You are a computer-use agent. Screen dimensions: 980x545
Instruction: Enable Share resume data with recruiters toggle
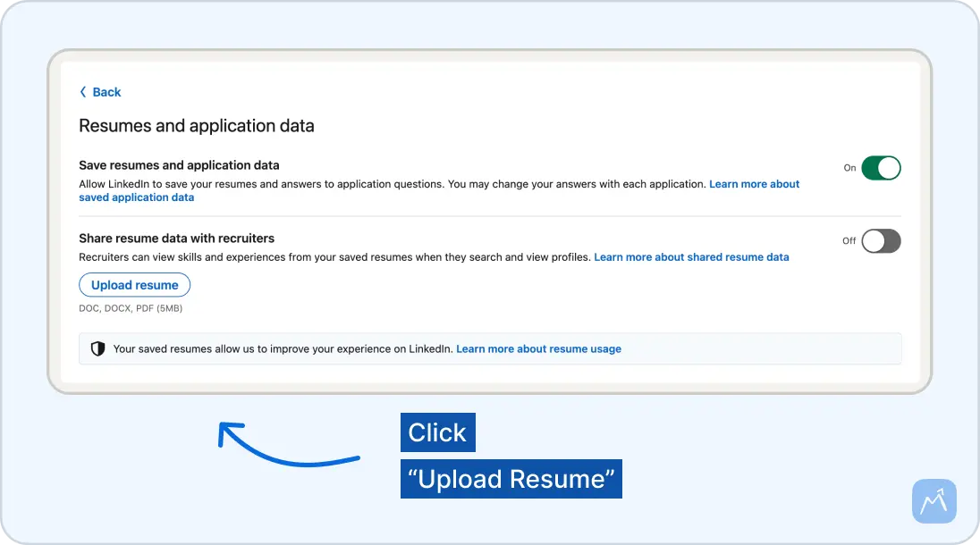881,241
